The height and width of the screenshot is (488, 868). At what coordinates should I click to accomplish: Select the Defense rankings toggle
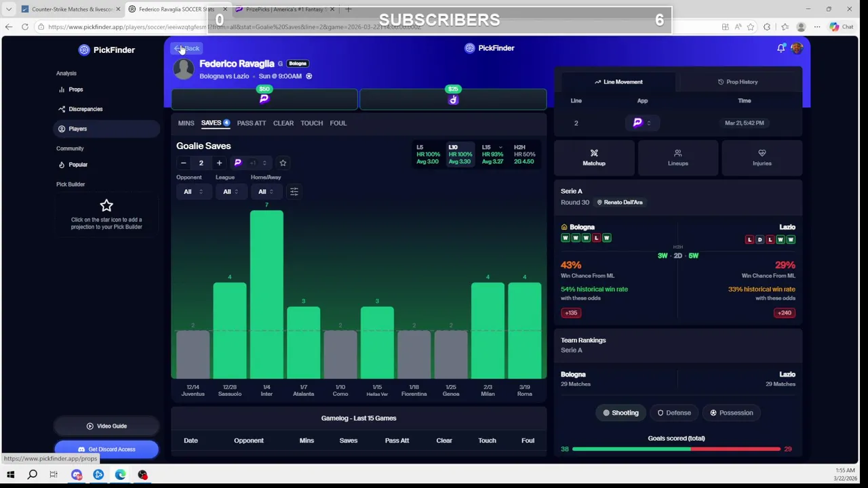tap(674, 413)
